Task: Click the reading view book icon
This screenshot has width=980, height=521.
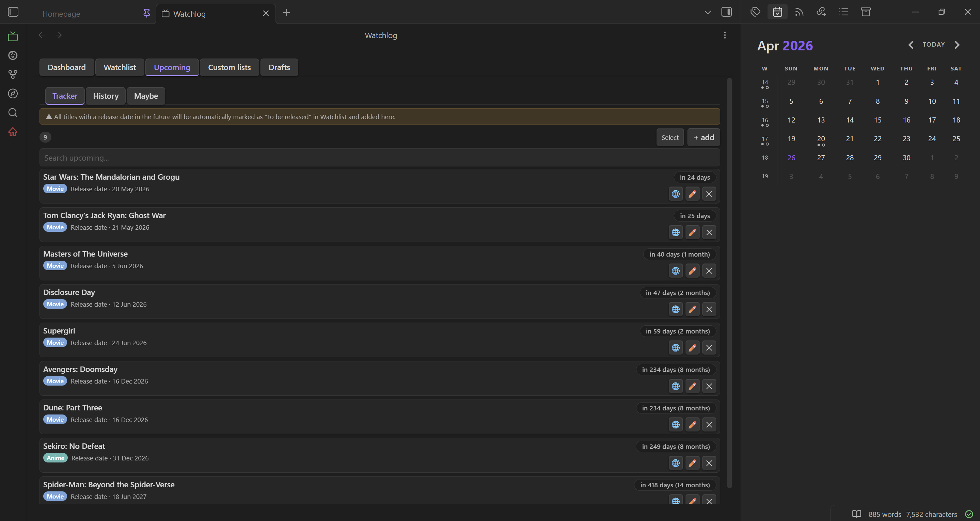Action: [856, 514]
